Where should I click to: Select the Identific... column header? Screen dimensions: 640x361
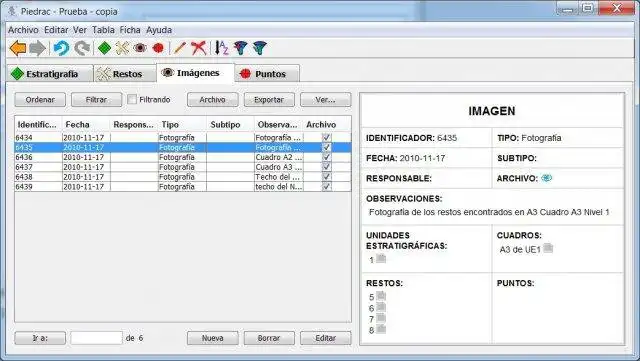coord(38,125)
